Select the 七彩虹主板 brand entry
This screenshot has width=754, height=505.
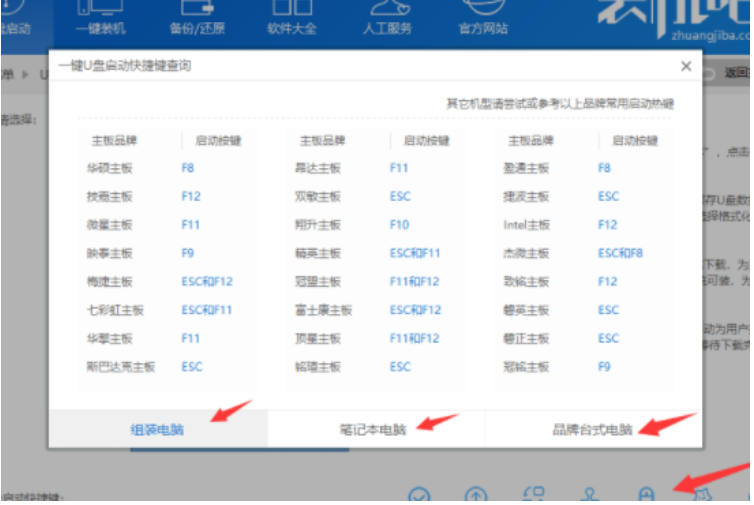[115, 310]
